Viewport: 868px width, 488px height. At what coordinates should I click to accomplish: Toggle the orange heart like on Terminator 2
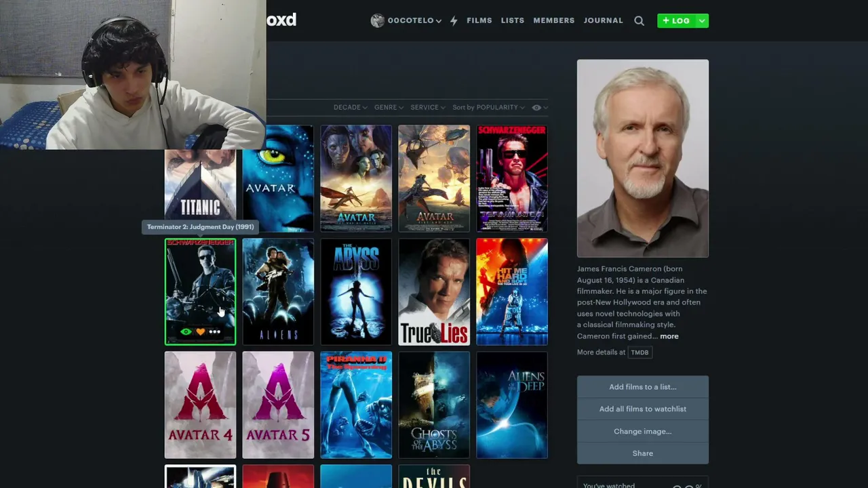click(x=200, y=331)
